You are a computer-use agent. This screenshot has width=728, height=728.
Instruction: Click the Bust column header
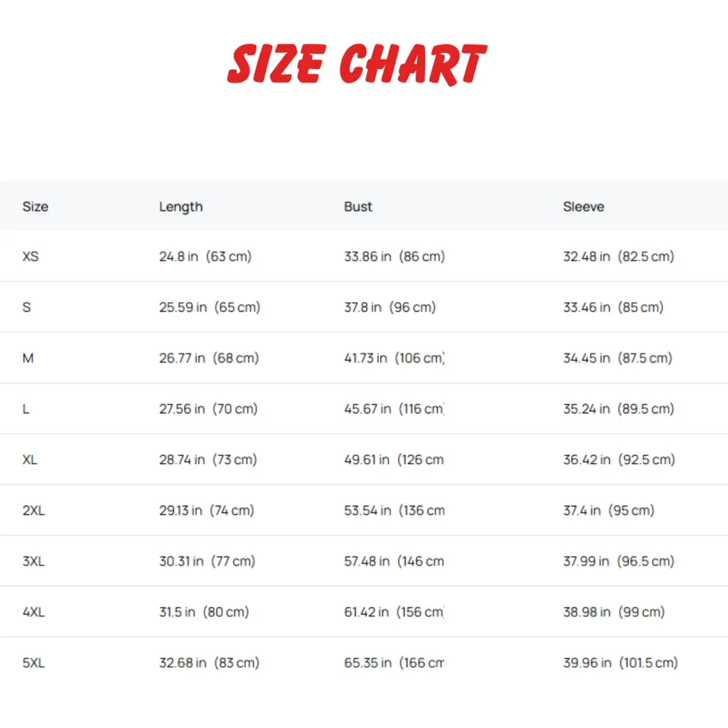click(358, 206)
